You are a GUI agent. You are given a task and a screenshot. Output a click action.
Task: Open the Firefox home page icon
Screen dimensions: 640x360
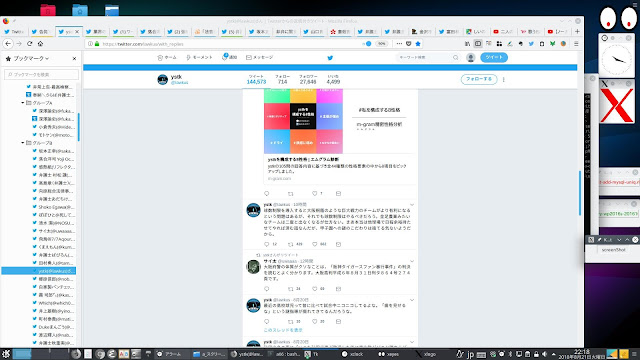coord(40,44)
